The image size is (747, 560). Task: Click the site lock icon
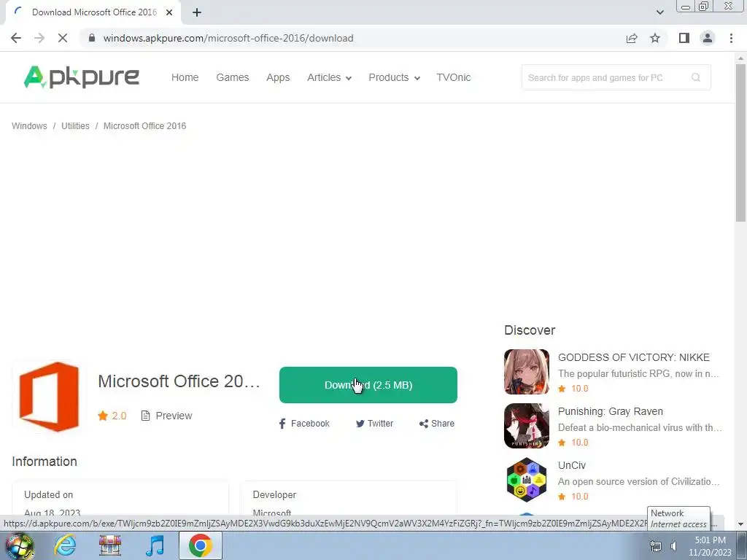[x=92, y=38]
